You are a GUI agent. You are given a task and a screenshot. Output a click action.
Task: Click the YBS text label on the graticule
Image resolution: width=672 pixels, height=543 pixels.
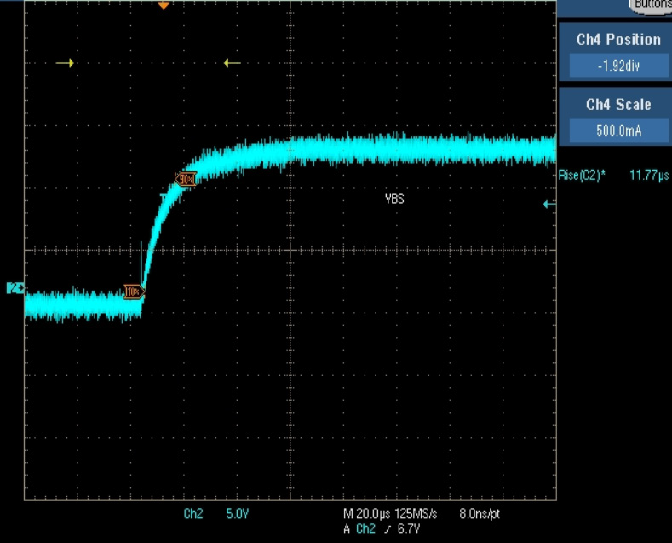click(394, 199)
